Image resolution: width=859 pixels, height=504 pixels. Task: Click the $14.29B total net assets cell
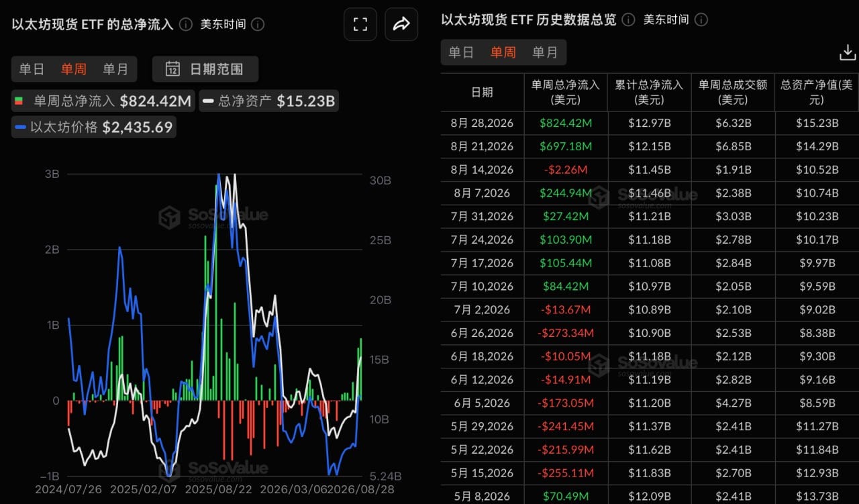click(x=817, y=146)
